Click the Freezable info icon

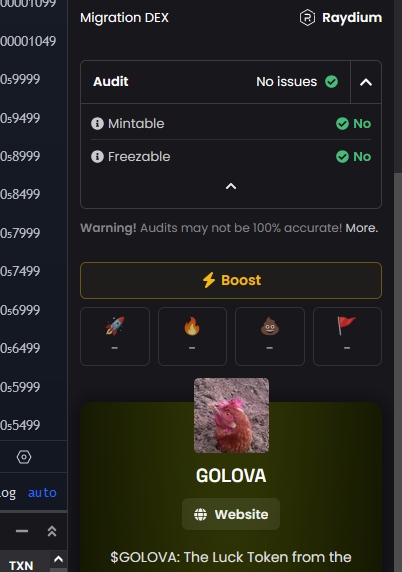point(97,156)
